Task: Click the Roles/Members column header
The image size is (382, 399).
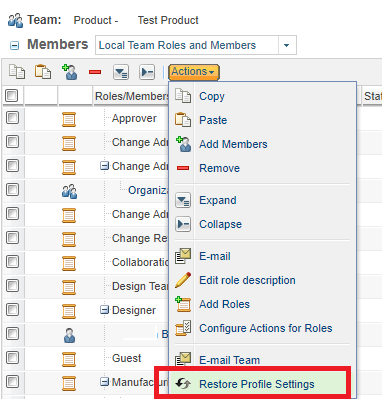Action: 131,96
